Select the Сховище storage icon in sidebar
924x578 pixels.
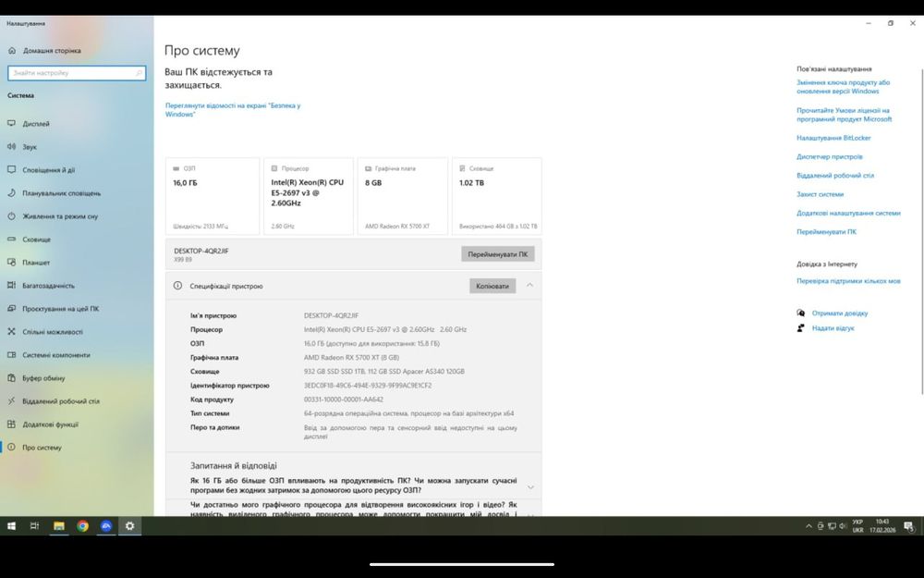coord(11,240)
